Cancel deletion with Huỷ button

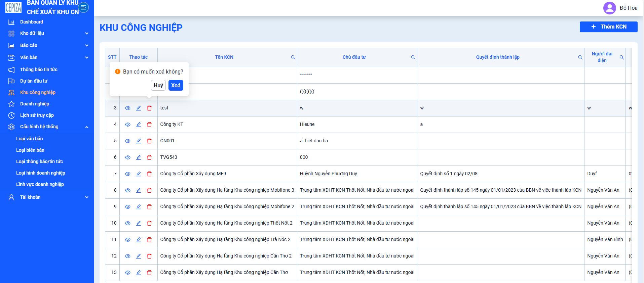point(158,85)
